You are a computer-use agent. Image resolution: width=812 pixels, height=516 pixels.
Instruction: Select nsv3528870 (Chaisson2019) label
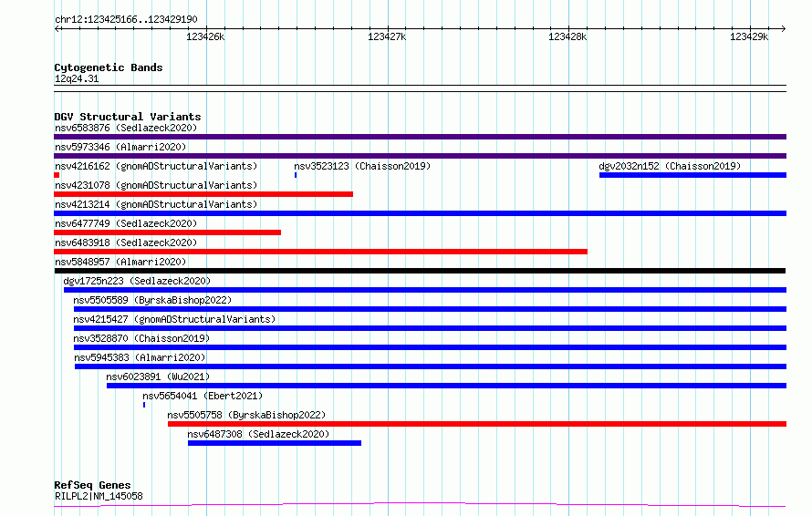coord(141,338)
